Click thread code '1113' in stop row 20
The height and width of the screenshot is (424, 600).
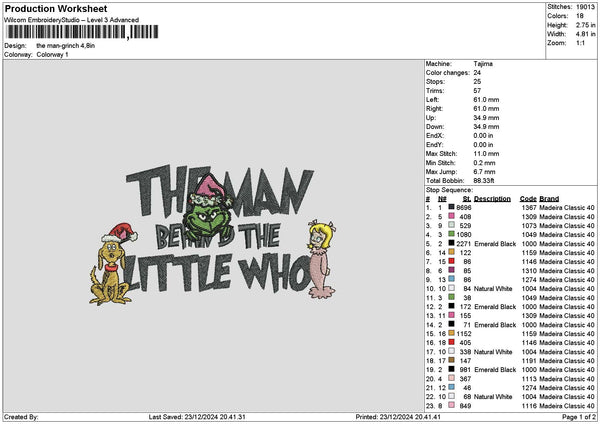tap(529, 379)
